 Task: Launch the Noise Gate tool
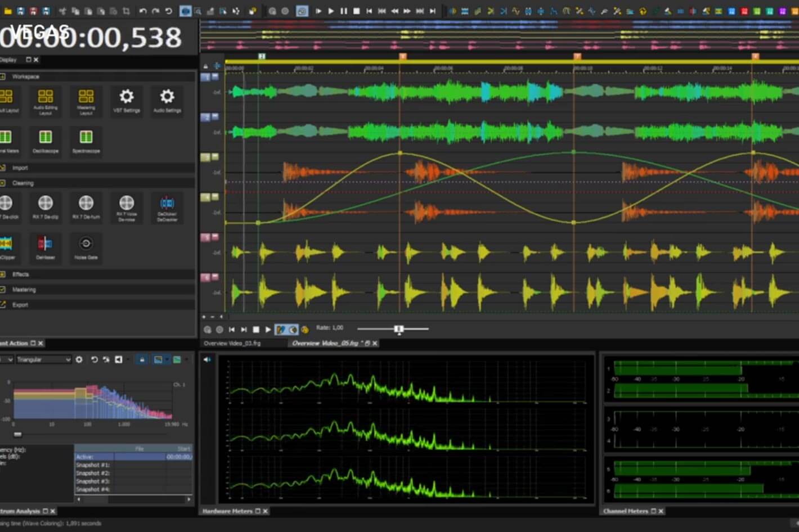(86, 247)
